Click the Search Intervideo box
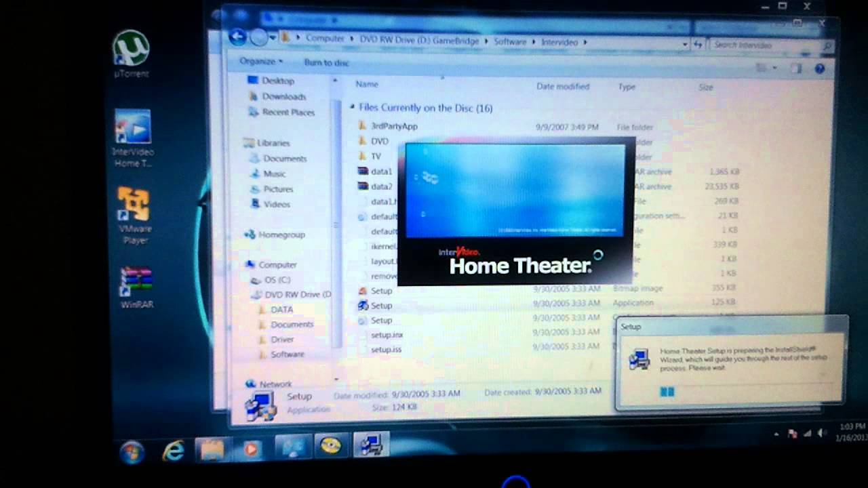Image resolution: width=868 pixels, height=488 pixels. (770, 45)
